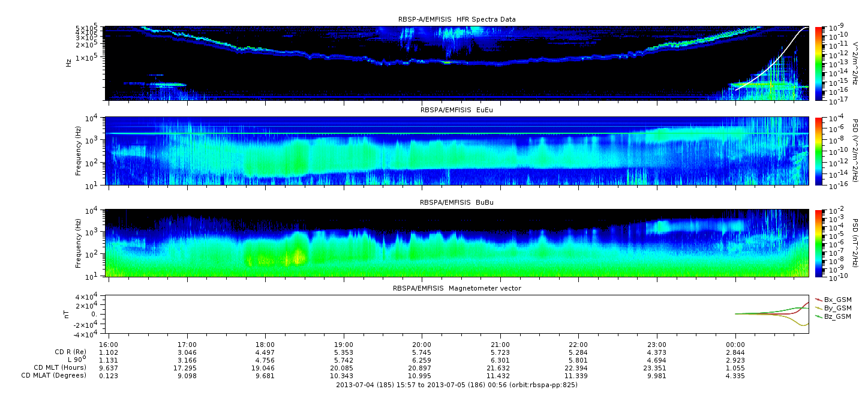The width and height of the screenshot is (868, 395).
Task: Click the BuBu PSD color bar
Action: [819, 243]
